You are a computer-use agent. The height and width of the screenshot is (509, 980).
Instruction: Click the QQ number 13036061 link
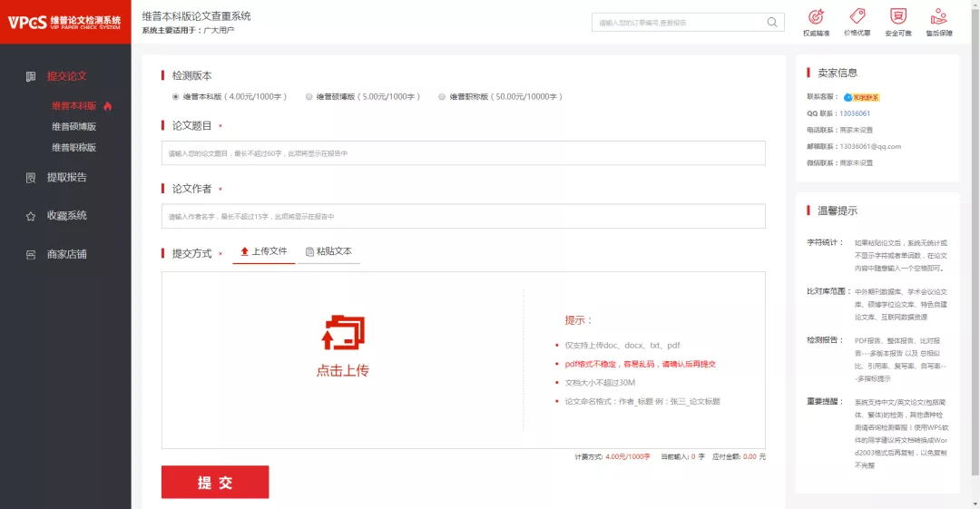click(x=855, y=113)
